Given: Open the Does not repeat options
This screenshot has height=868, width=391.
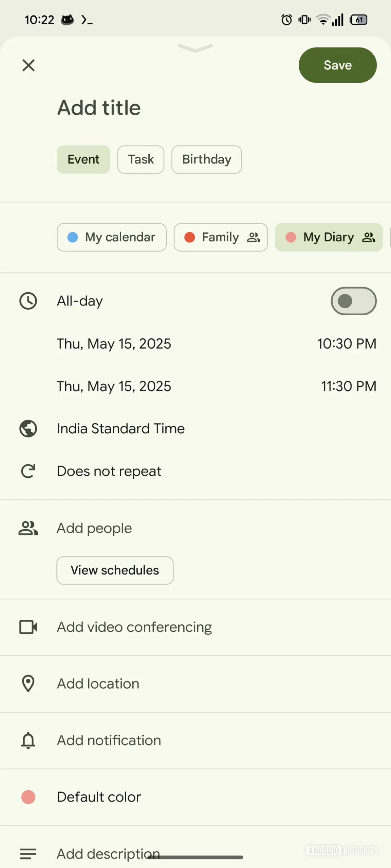Looking at the screenshot, I should pos(109,471).
